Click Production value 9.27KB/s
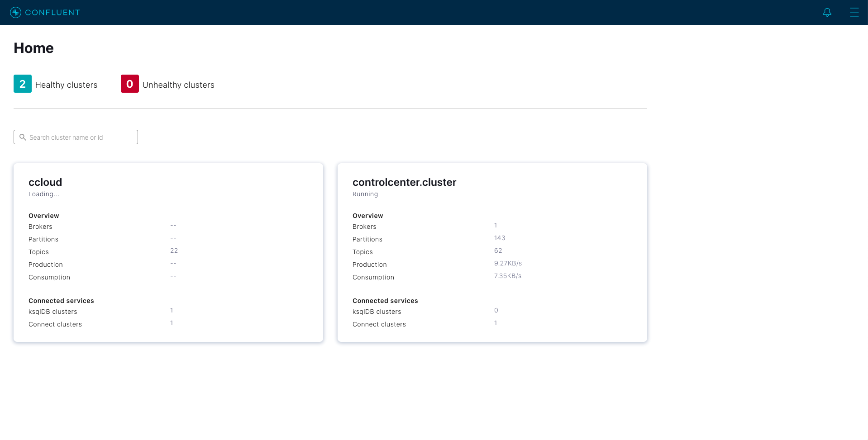The width and height of the screenshot is (868, 440). [508, 263]
